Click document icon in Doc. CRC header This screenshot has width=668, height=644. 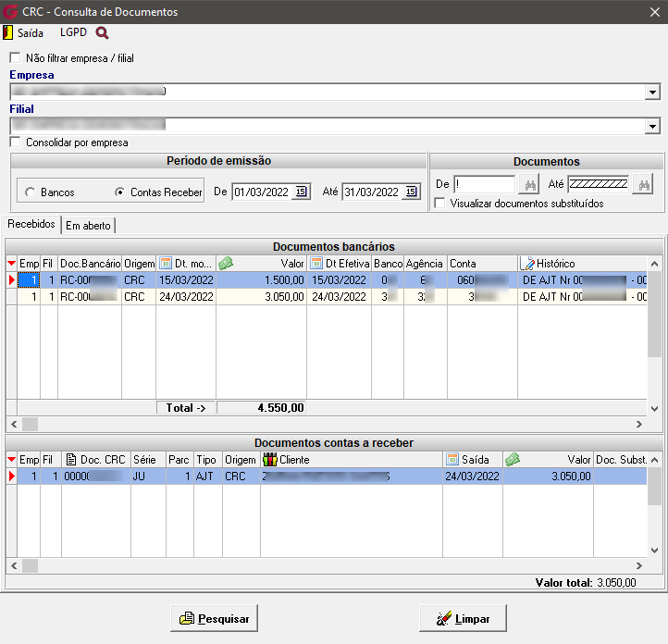pos(71,460)
